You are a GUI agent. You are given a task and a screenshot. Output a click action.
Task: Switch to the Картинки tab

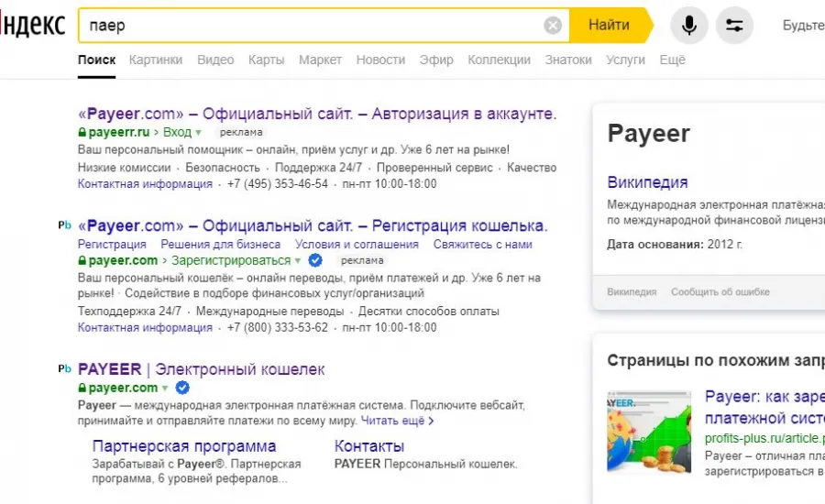tap(156, 60)
